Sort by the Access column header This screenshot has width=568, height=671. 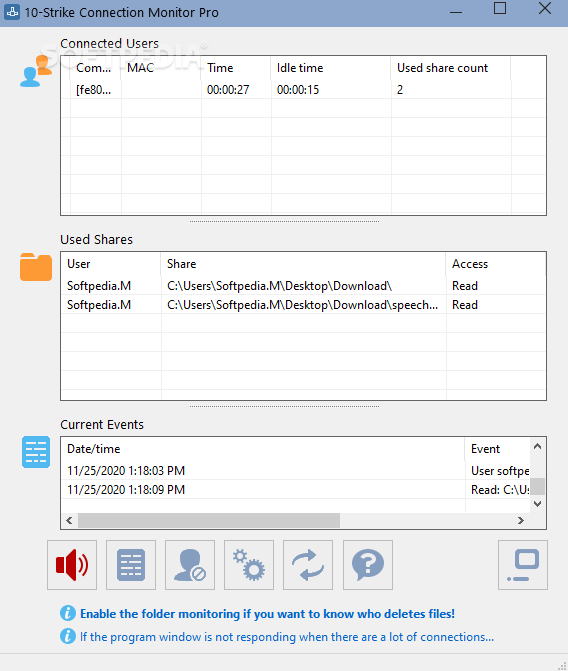[496, 264]
